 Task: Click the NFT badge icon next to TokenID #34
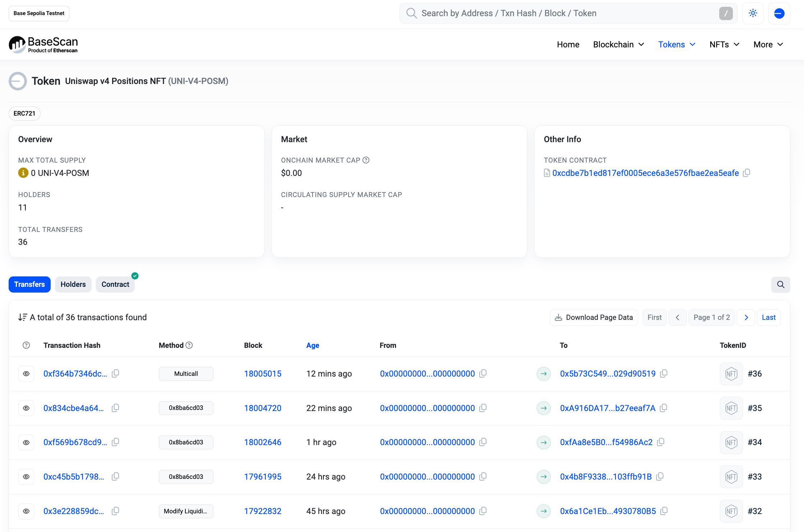point(731,442)
